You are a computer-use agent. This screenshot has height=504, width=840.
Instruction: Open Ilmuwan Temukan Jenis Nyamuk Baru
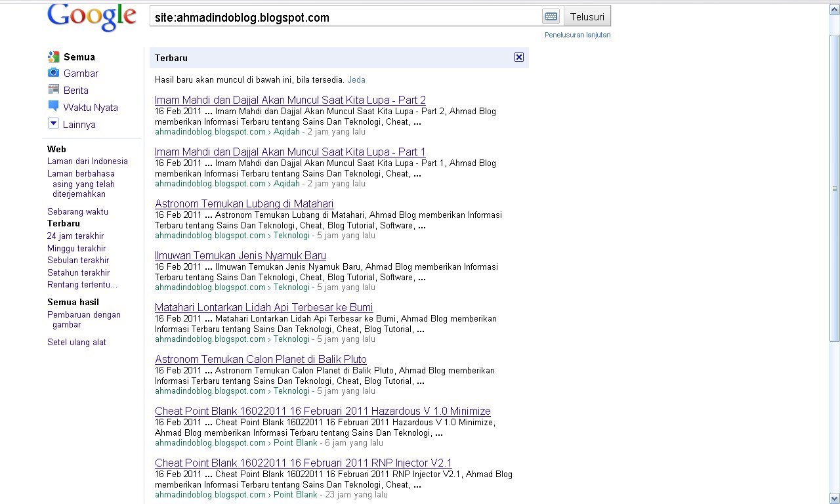[x=240, y=255]
